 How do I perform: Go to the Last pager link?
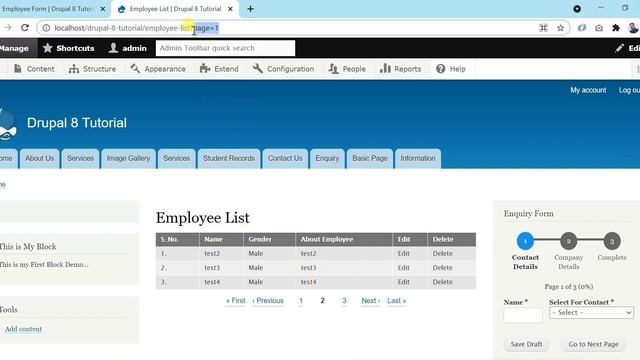tap(397, 301)
